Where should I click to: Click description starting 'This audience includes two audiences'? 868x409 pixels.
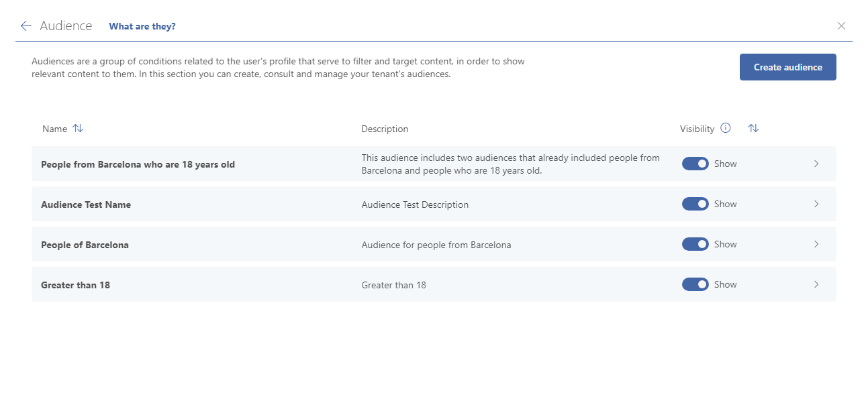(510, 164)
